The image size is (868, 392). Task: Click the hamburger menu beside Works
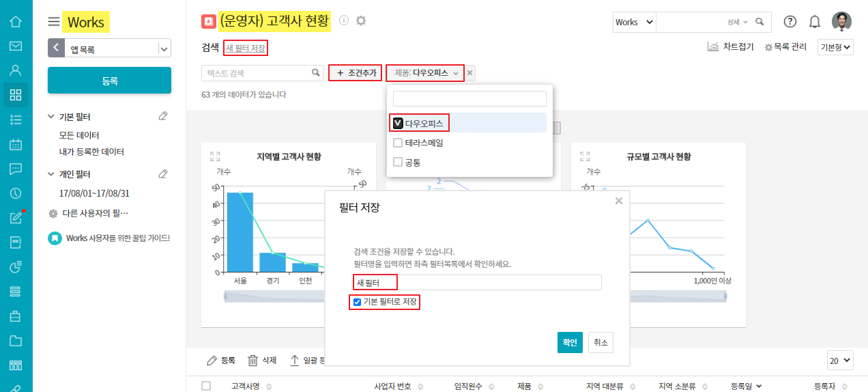54,22
